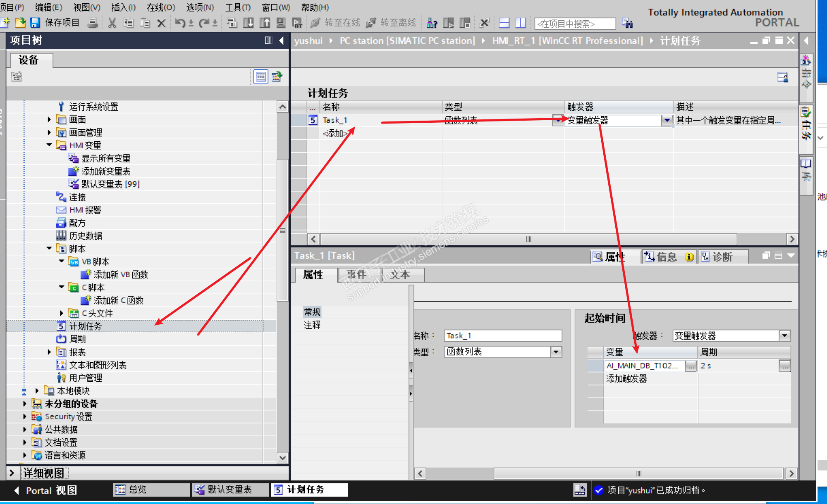827x504 pixels.
Task: Toggle the vertical split editor icon
Action: [521, 23]
